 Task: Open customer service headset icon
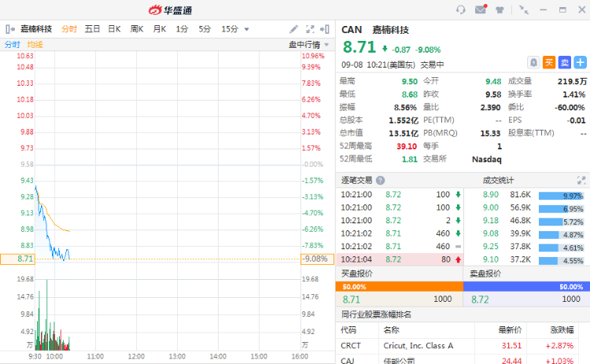click(461, 9)
